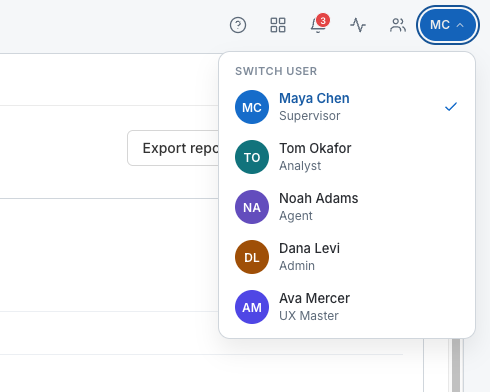Screen dimensions: 490x392
Task: Click the AM avatar circle
Action: pyautogui.click(x=252, y=307)
